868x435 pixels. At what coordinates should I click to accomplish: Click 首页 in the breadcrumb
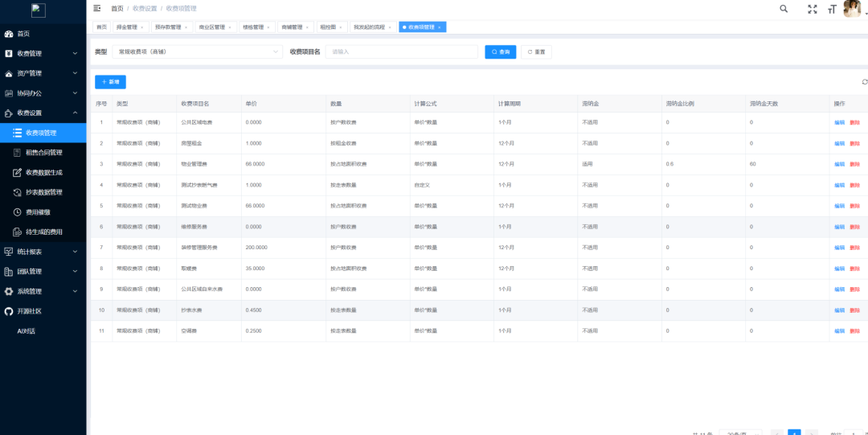pyautogui.click(x=117, y=9)
